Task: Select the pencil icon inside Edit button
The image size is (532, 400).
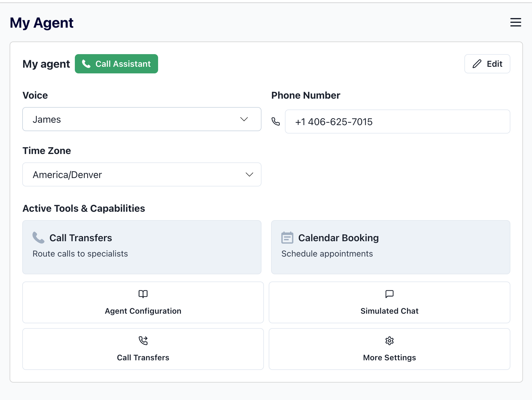Action: point(476,64)
